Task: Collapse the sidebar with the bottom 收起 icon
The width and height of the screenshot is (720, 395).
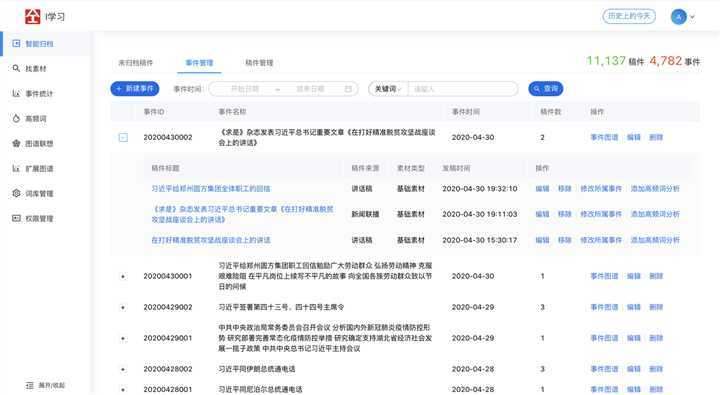Action: tap(30, 385)
